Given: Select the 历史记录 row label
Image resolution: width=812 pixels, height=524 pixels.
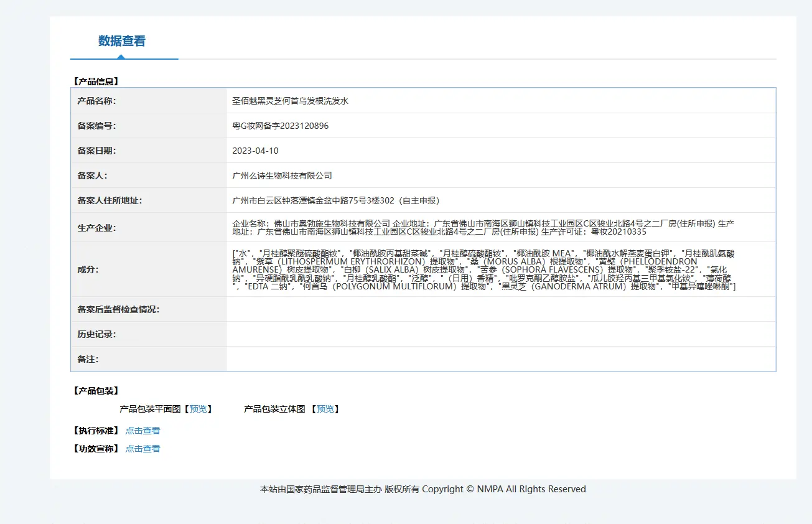Looking at the screenshot, I should tap(96, 334).
